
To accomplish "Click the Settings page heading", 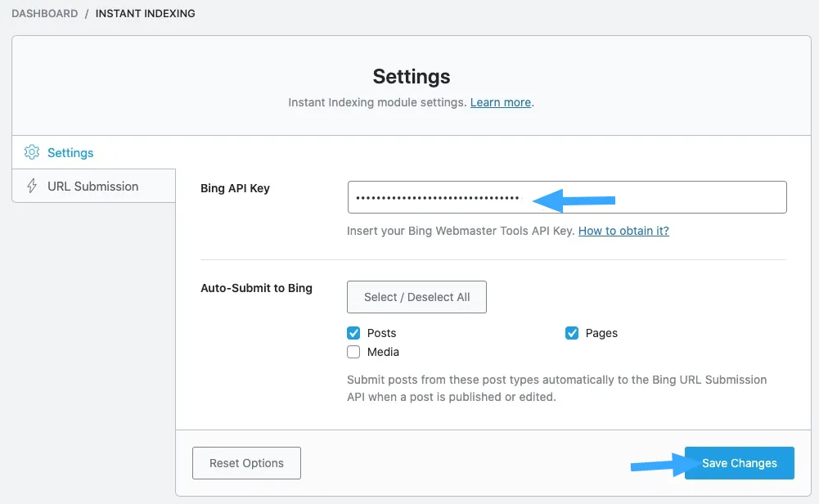I will (x=412, y=77).
